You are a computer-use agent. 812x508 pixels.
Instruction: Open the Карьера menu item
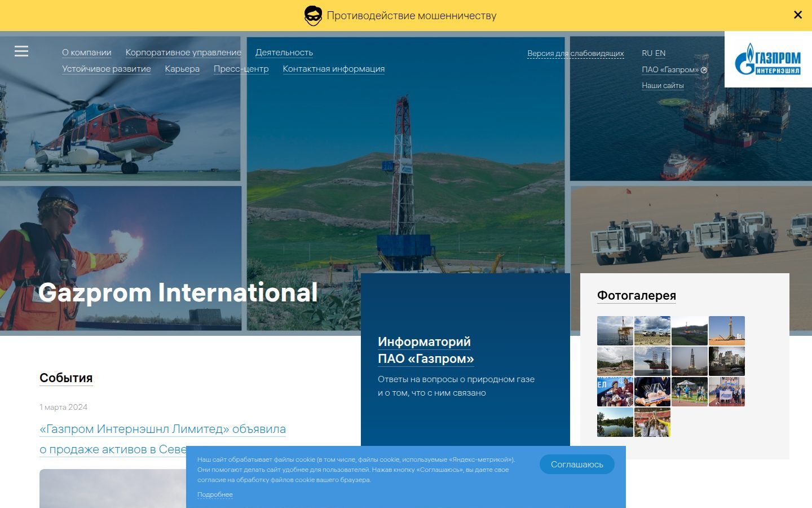pyautogui.click(x=182, y=69)
